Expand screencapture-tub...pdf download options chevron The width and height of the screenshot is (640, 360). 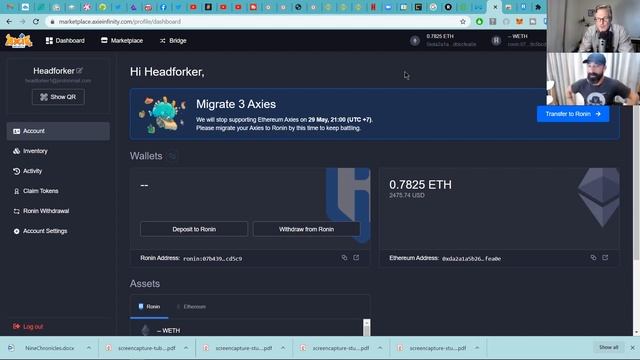186,348
